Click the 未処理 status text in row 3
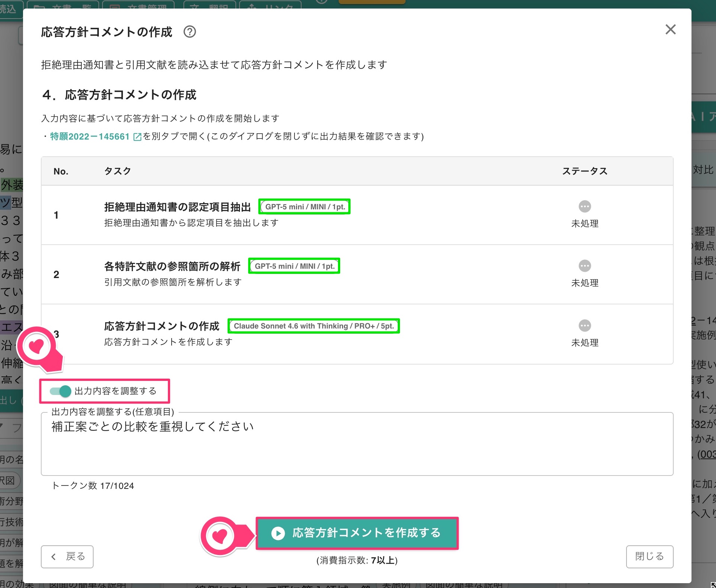Image resolution: width=716 pixels, height=588 pixels. [x=585, y=343]
